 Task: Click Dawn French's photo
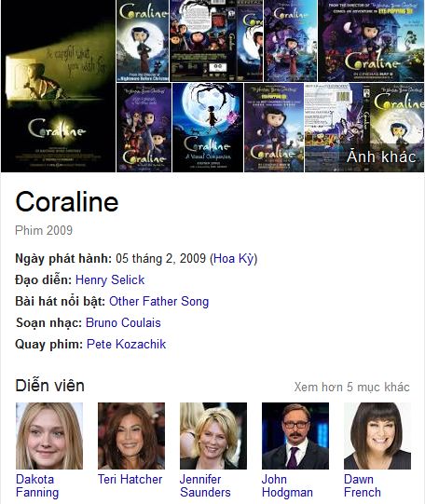pos(377,436)
